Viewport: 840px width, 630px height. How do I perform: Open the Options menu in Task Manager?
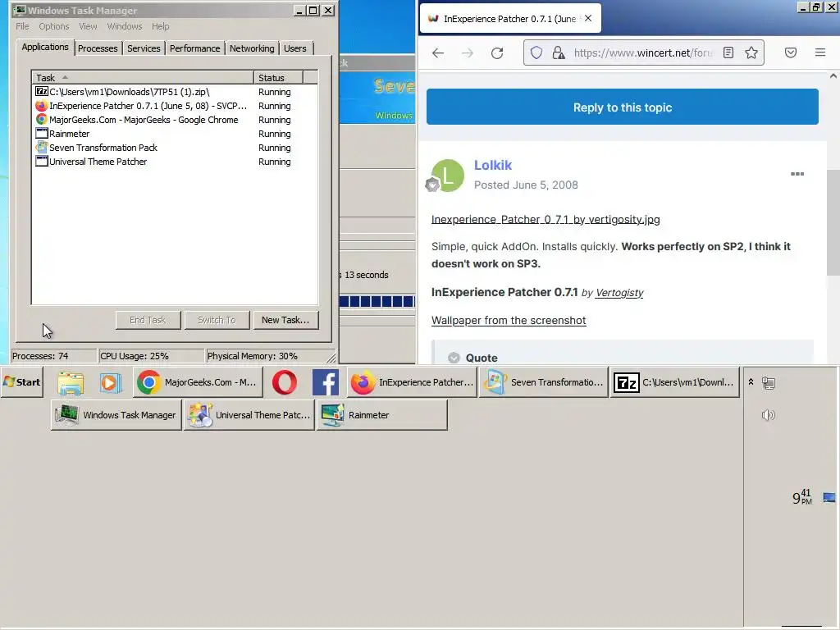53,26
